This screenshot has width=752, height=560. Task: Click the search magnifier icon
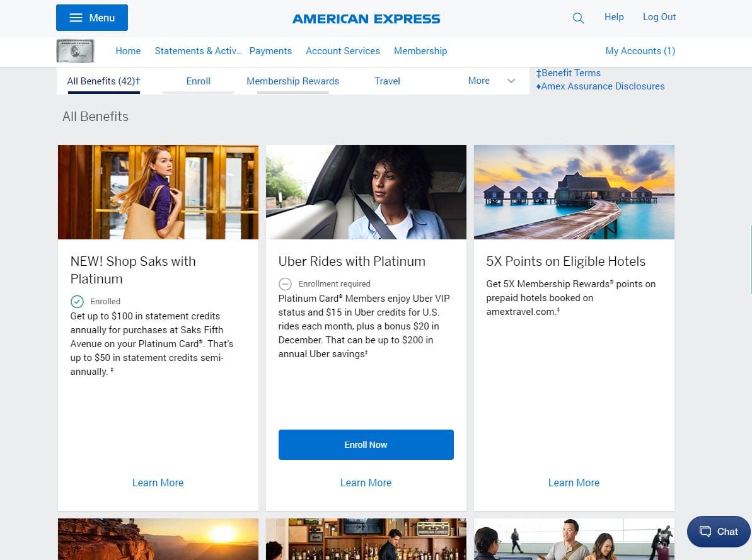click(578, 18)
